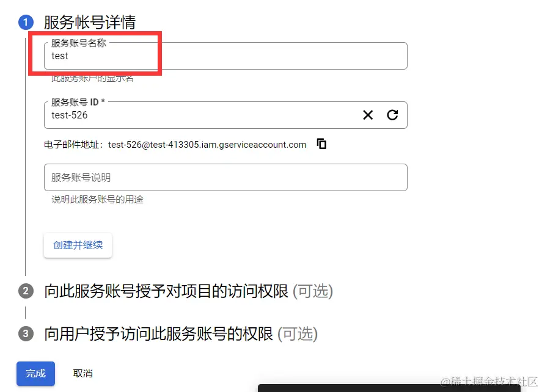Viewport: 542px width, 392px height.
Task: Copy the service account email address
Action: coord(321,143)
